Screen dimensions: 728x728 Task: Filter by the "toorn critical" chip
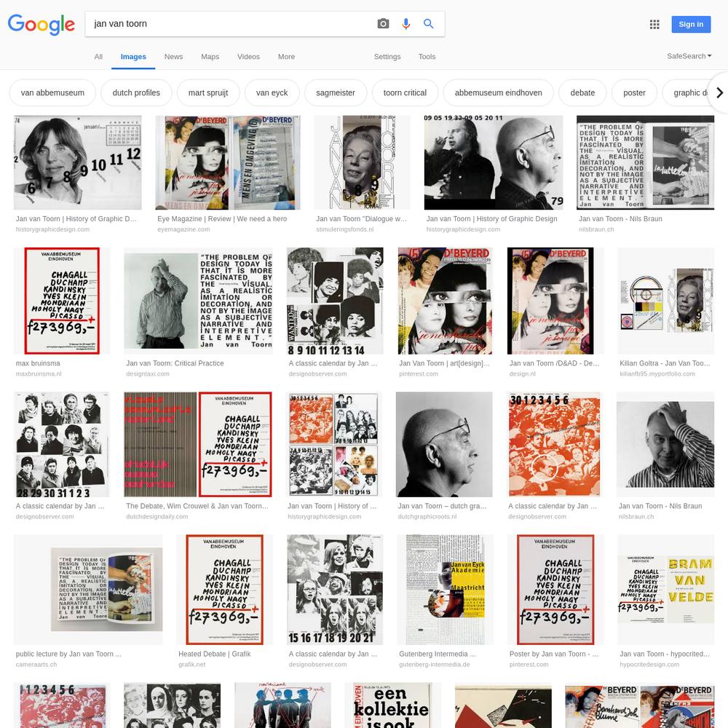tap(405, 93)
